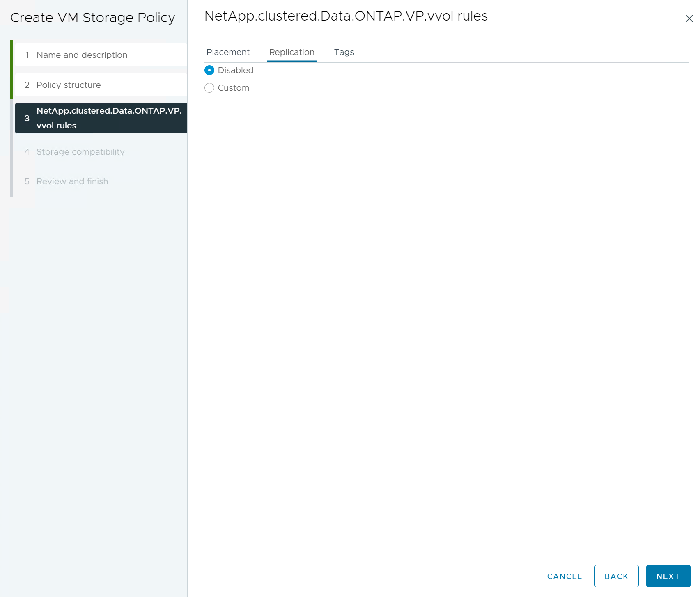Switch to the Placement tab

(228, 52)
